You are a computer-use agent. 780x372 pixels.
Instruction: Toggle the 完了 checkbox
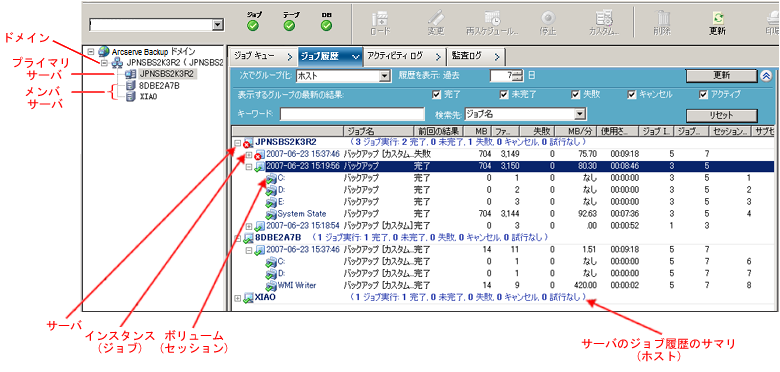click(437, 94)
